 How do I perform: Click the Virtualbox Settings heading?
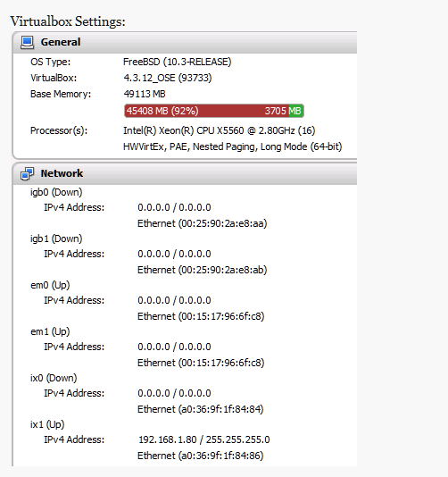pos(68,21)
